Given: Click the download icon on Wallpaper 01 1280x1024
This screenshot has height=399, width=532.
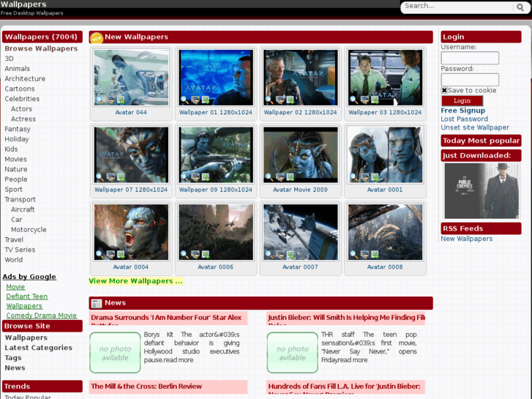Looking at the screenshot, I should [206, 100].
